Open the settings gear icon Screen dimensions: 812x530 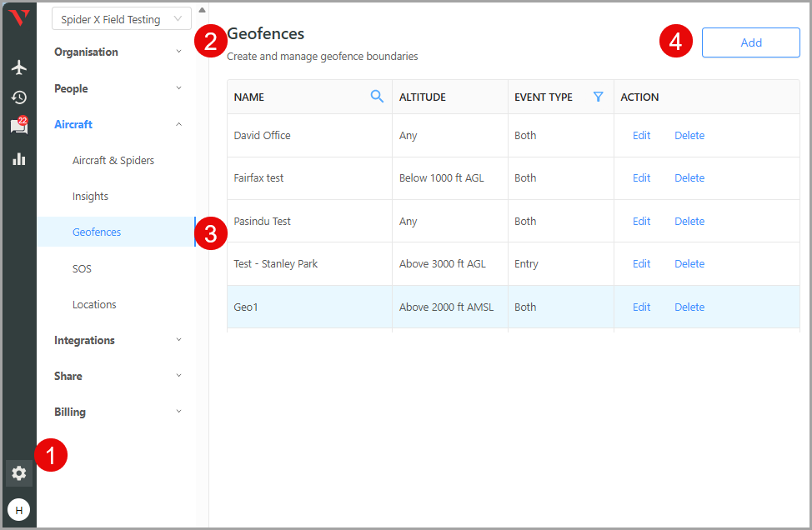pos(19,473)
